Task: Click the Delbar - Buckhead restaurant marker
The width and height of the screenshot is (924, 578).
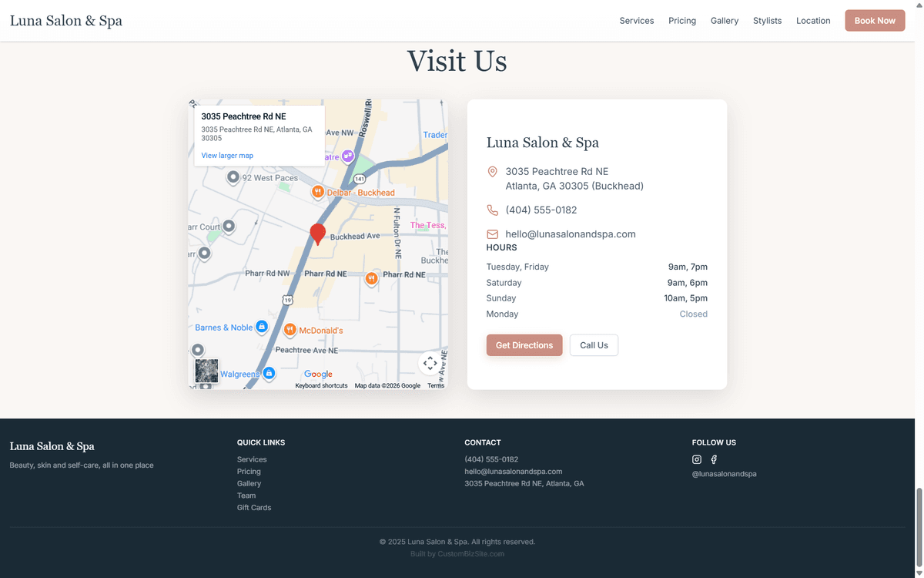Action: coord(317,192)
